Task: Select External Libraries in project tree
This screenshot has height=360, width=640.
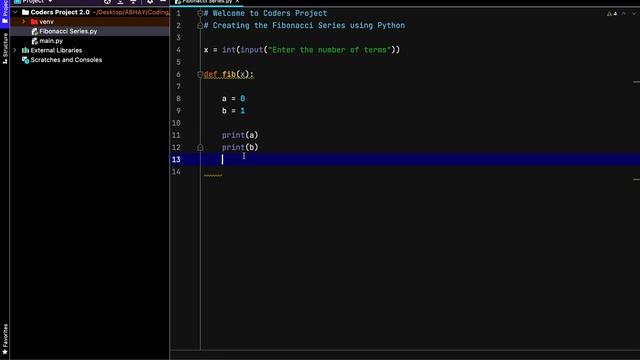Action: click(x=56, y=50)
